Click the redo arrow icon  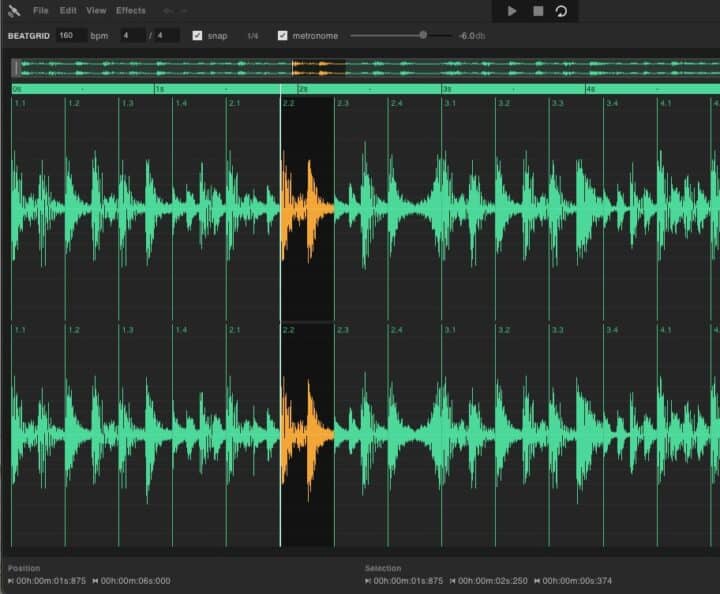[x=184, y=11]
